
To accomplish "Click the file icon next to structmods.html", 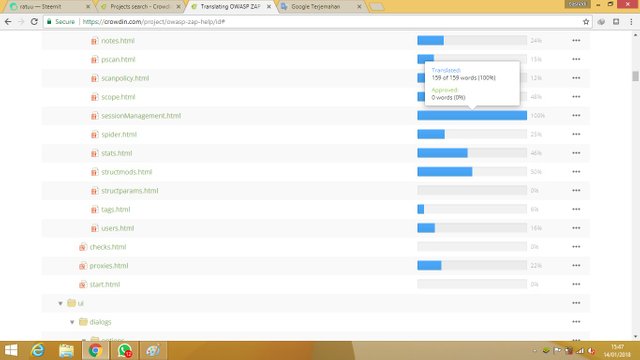I will 94,172.
